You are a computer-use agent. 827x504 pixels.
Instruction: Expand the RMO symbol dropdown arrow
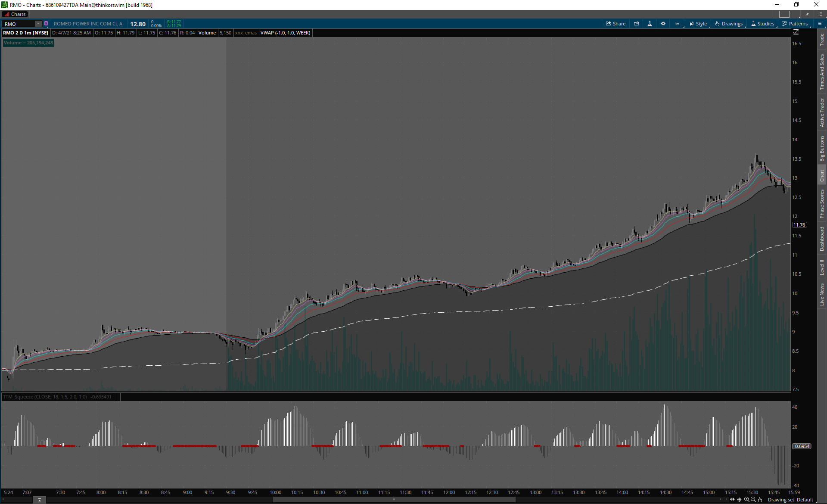[38, 24]
